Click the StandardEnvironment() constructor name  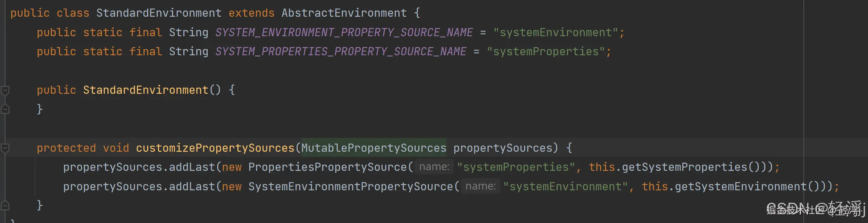146,90
